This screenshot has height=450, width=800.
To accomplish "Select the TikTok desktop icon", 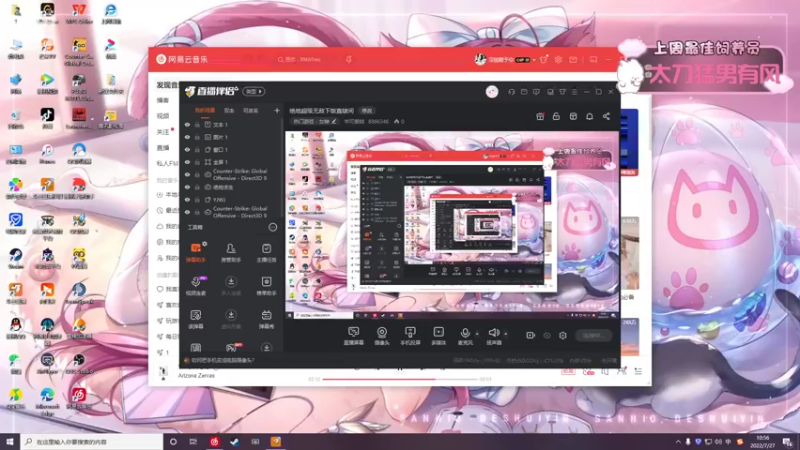I will click(47, 118).
